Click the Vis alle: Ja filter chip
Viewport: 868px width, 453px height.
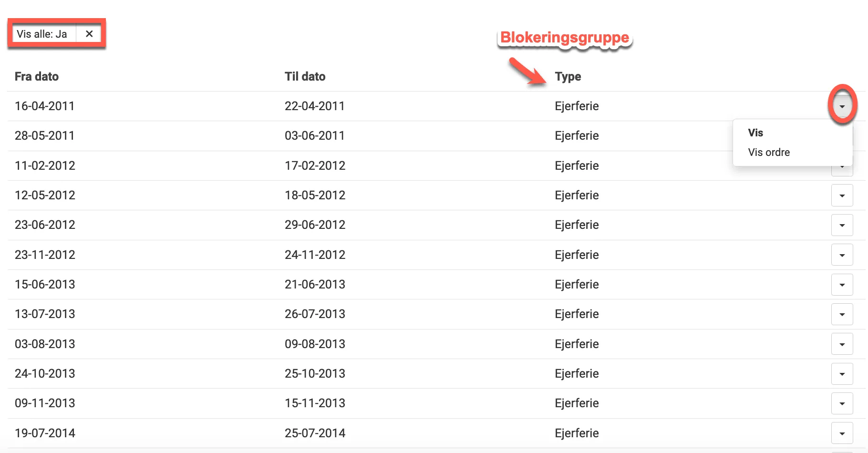tap(42, 33)
